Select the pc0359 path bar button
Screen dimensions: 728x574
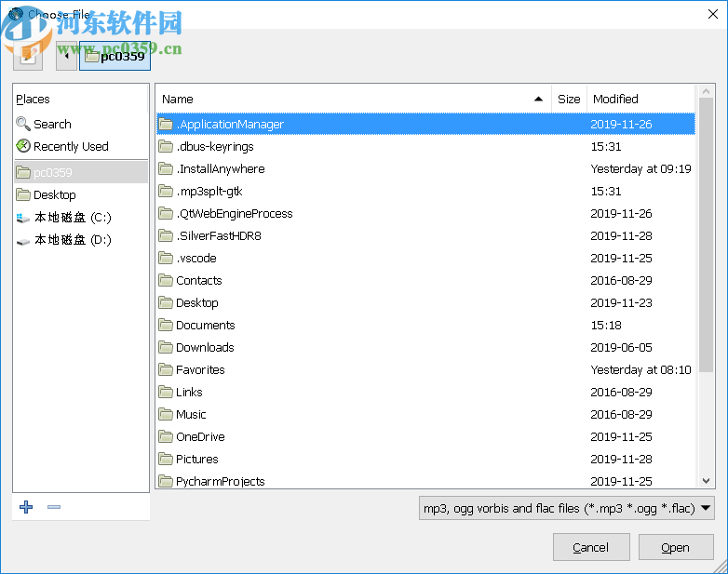(x=115, y=56)
